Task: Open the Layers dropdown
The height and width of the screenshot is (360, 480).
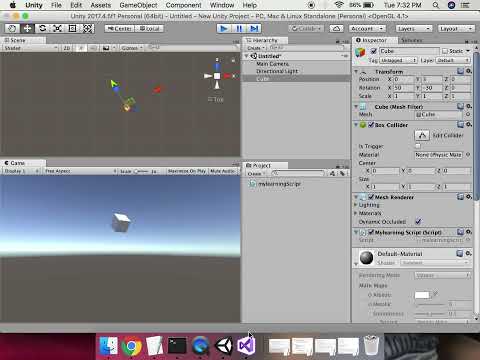Action: pyautogui.click(x=414, y=29)
